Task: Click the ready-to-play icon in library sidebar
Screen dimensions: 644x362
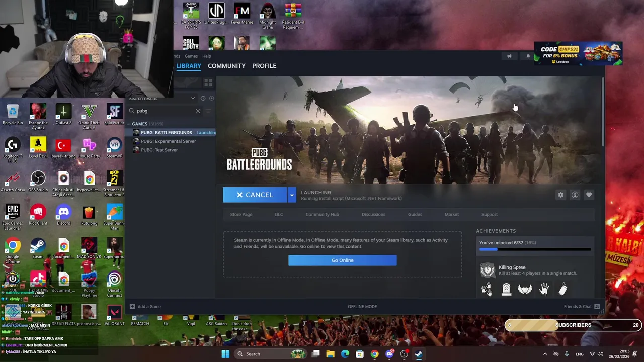Action: tap(211, 98)
